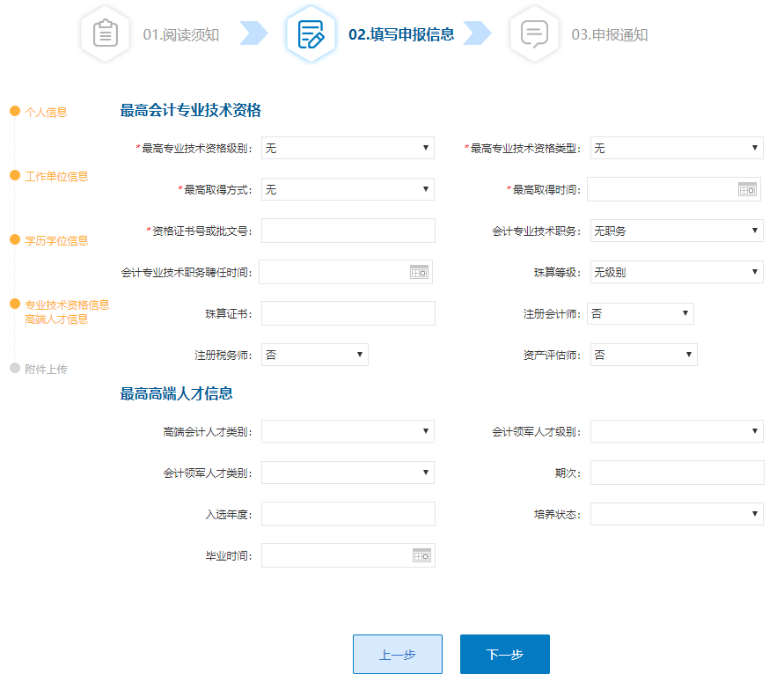Open the 培养状态 dropdown
The width and height of the screenshot is (784, 682).
click(677, 514)
